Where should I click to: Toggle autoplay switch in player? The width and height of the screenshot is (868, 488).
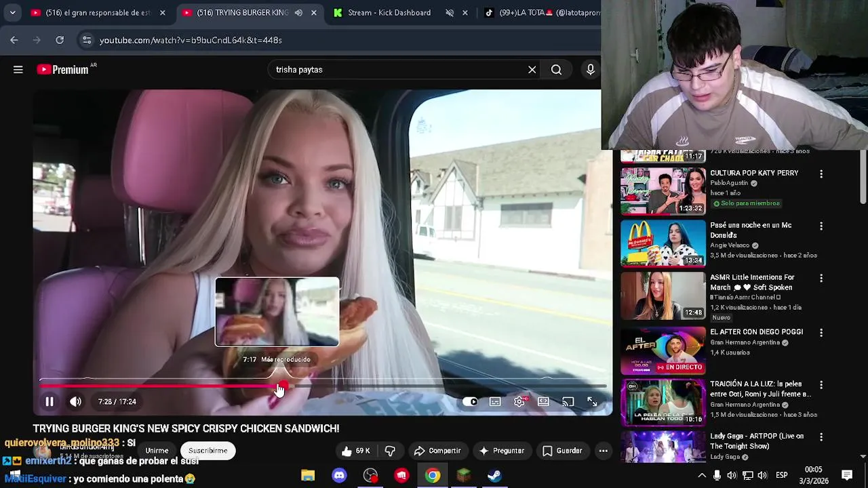pos(470,401)
